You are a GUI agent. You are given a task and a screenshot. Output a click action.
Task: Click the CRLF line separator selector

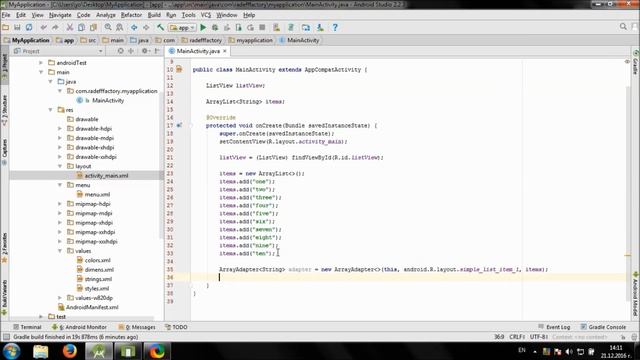(517, 337)
